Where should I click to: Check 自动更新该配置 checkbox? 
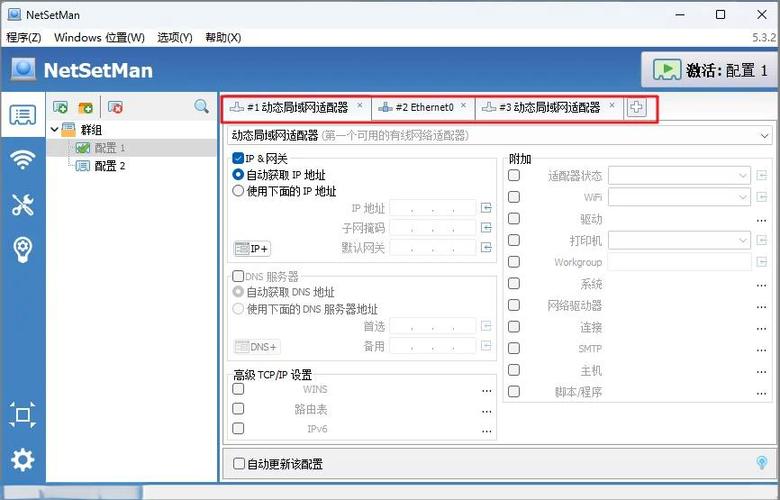pos(239,464)
